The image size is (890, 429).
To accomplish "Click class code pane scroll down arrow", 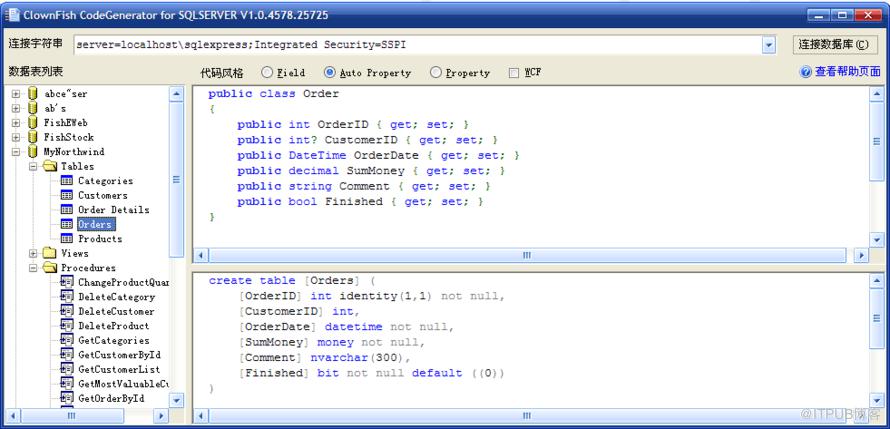I will tap(877, 239).
